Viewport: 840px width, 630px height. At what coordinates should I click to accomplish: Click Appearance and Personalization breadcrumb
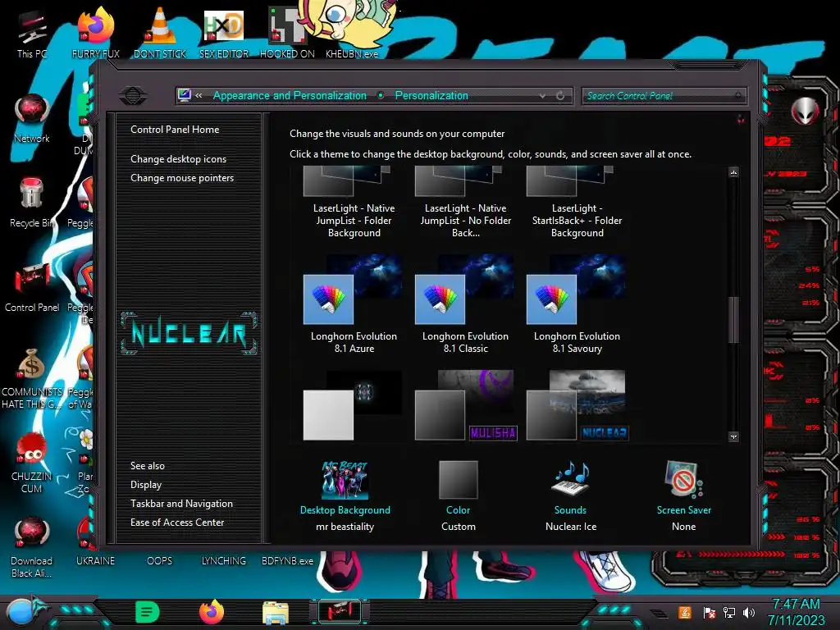coord(290,95)
